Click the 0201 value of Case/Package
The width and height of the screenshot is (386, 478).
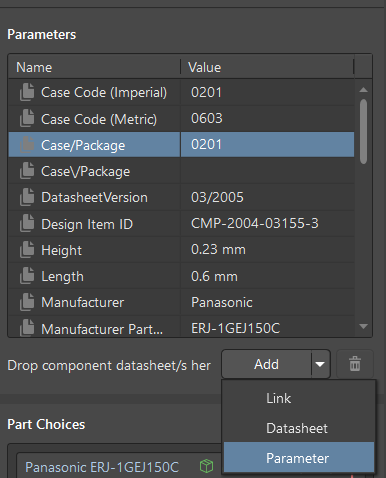click(267, 145)
